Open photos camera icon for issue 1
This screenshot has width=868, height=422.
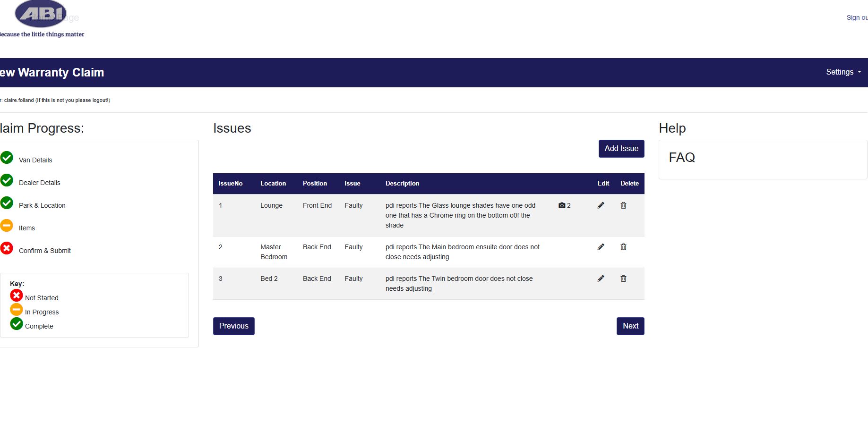(x=562, y=205)
